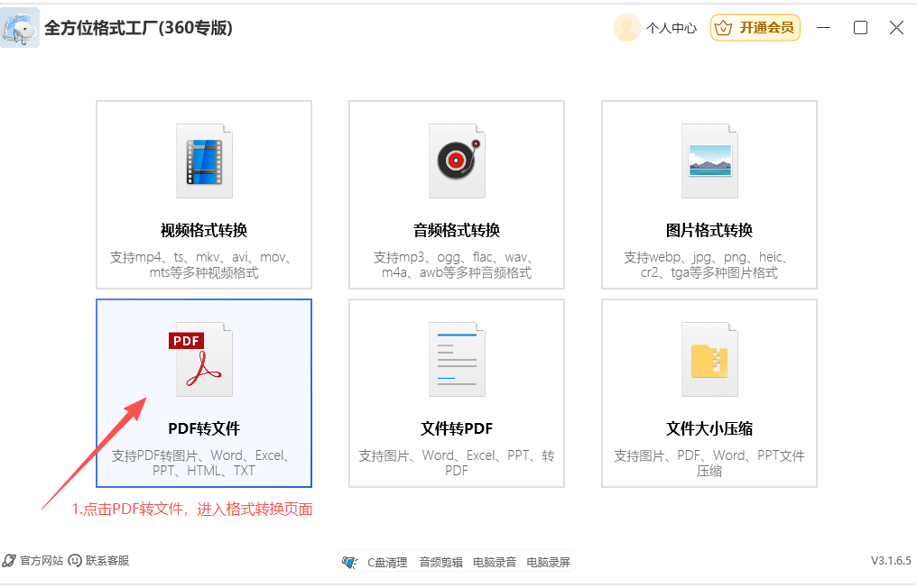The height and width of the screenshot is (588, 917).
Task: Start 电脑录屏 screen recording
Action: click(x=549, y=561)
